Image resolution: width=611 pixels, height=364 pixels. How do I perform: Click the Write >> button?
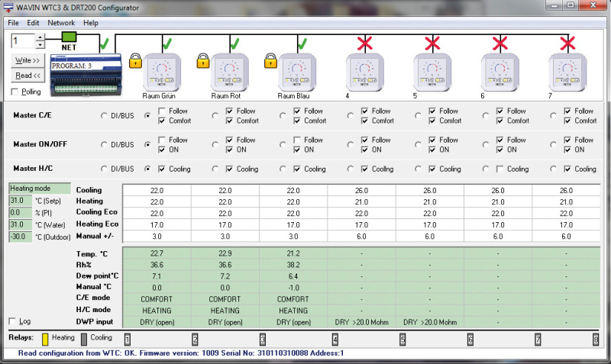tap(27, 60)
